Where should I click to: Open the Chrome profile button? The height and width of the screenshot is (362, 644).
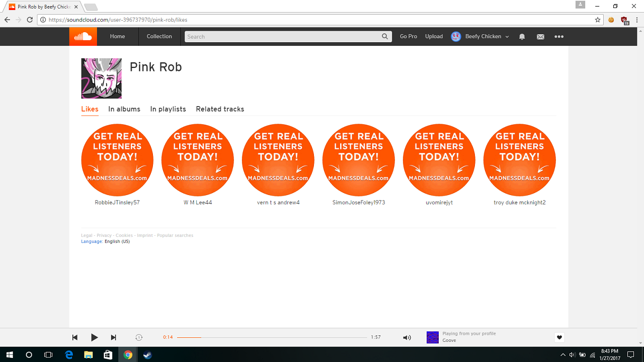click(x=581, y=5)
